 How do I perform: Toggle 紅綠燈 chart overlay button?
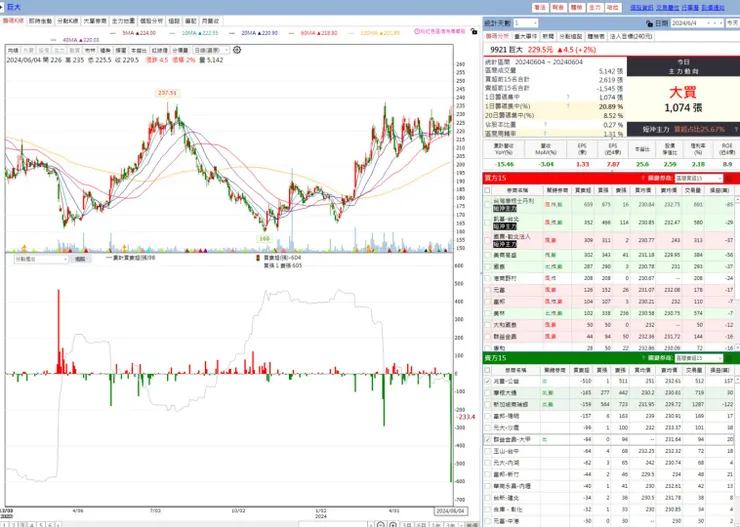pyautogui.click(x=160, y=50)
